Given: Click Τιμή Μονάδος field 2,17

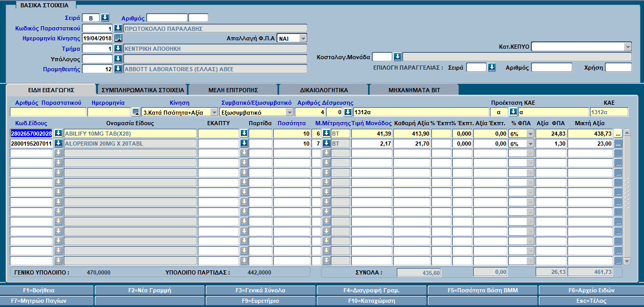Looking at the screenshot, I should (x=371, y=143).
